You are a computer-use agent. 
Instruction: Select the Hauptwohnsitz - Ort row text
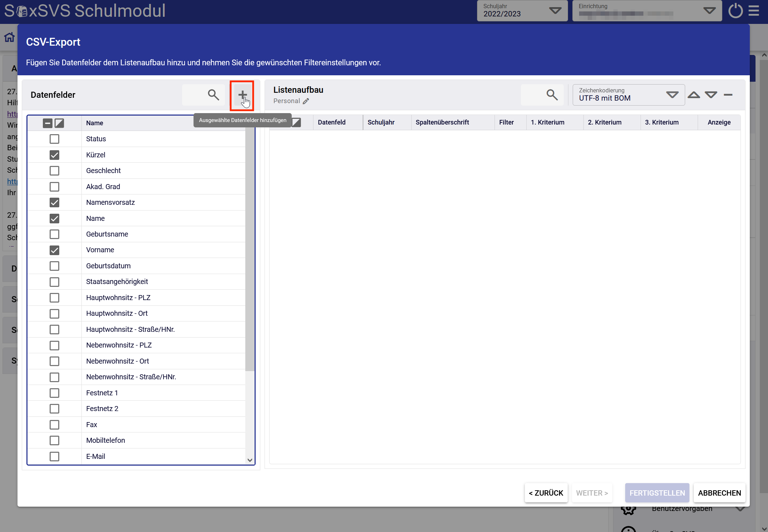tap(117, 314)
